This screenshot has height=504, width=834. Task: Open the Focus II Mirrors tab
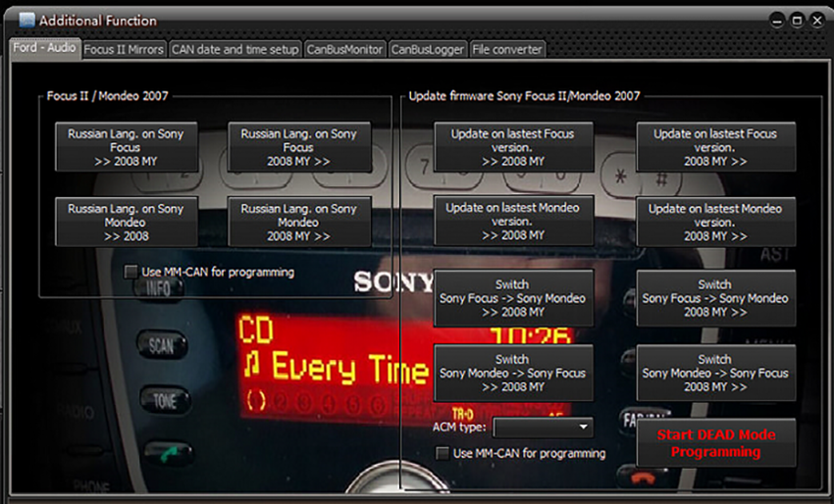(x=124, y=49)
